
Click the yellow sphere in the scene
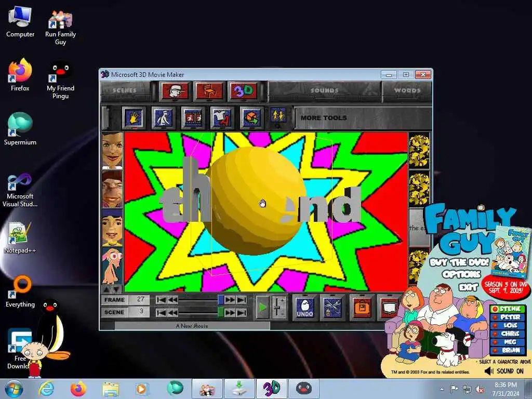click(x=255, y=200)
